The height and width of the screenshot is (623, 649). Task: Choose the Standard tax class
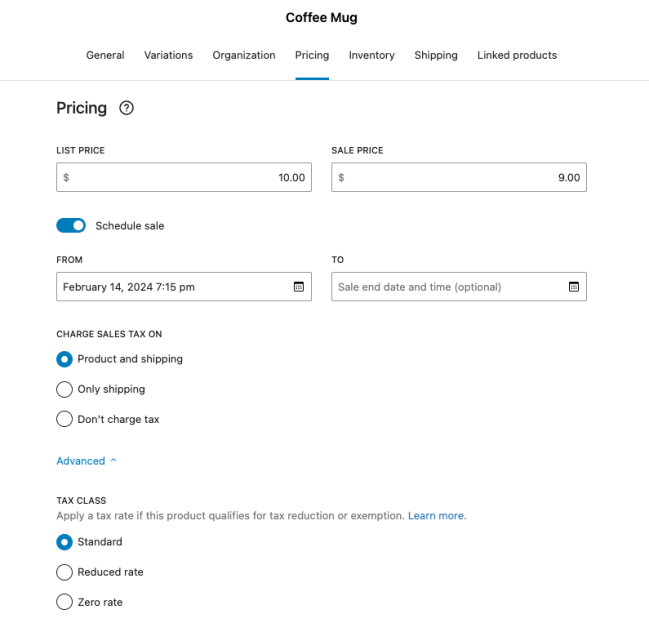(x=65, y=542)
